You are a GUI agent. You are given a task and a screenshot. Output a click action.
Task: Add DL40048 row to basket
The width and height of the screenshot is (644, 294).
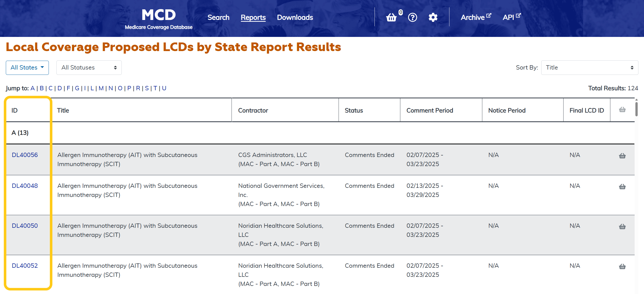tap(622, 187)
